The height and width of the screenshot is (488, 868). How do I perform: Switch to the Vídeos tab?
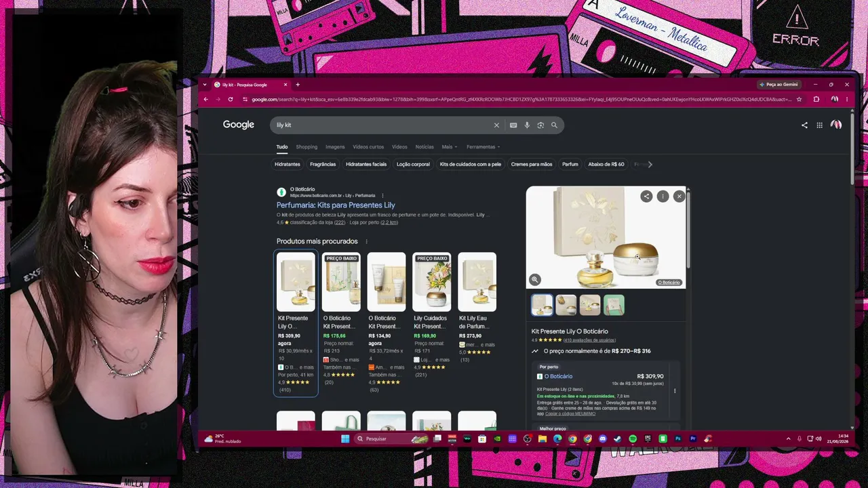click(x=399, y=147)
